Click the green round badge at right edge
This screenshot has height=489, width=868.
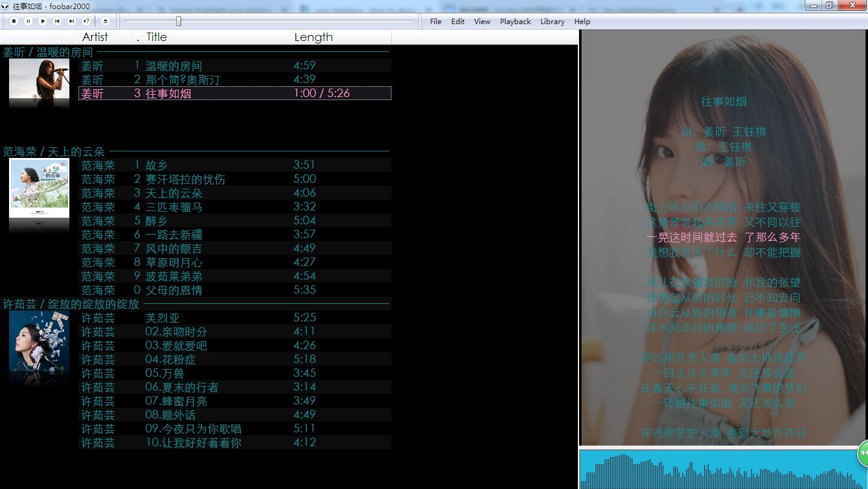pyautogui.click(x=863, y=455)
